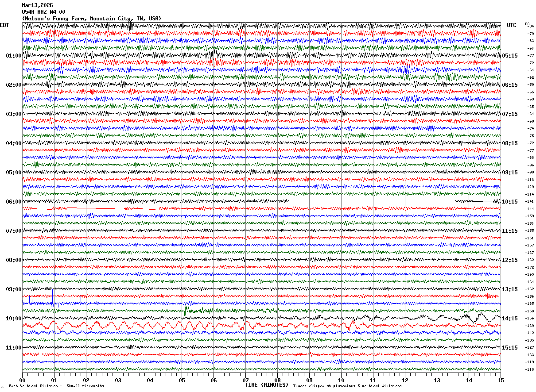Click the UTC timezone label
Image resolution: width=536 pixels, height=392 pixels.
(512, 25)
